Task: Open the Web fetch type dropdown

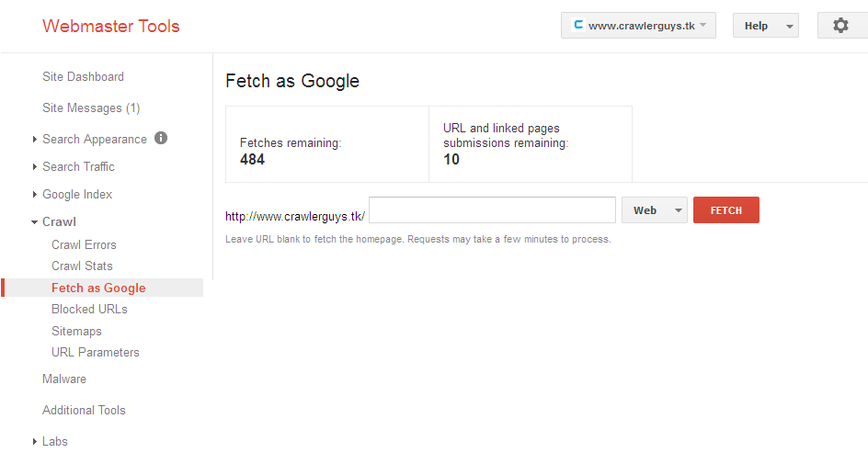Action: (655, 210)
